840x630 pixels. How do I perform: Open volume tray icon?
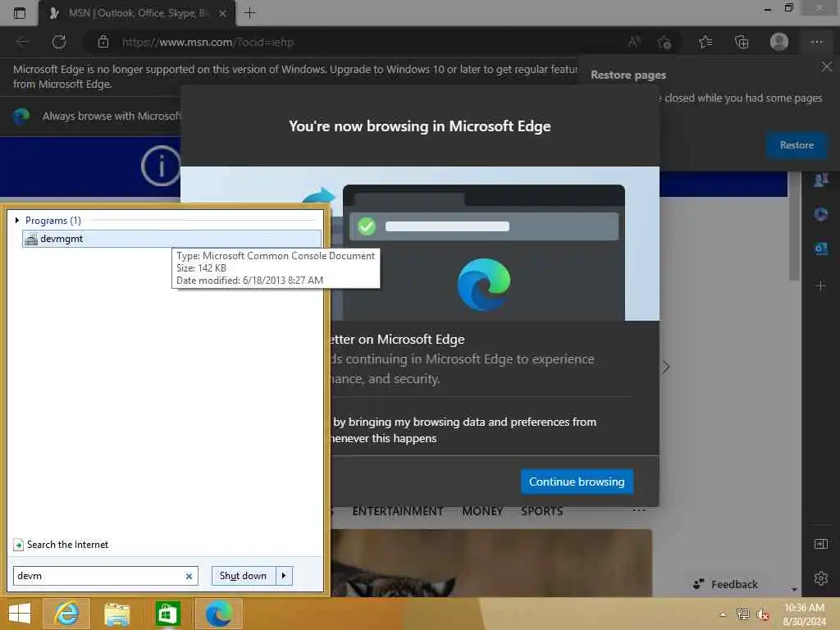tap(762, 614)
